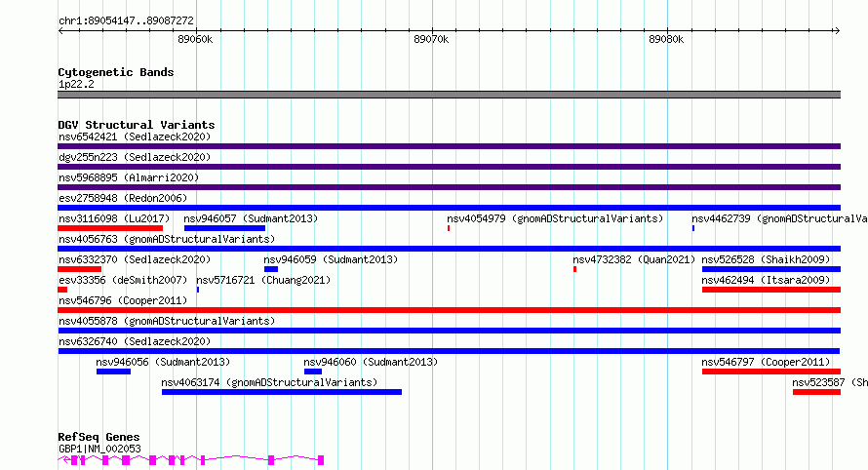Click the esv2758948 (Redon2006) label

tap(123, 198)
